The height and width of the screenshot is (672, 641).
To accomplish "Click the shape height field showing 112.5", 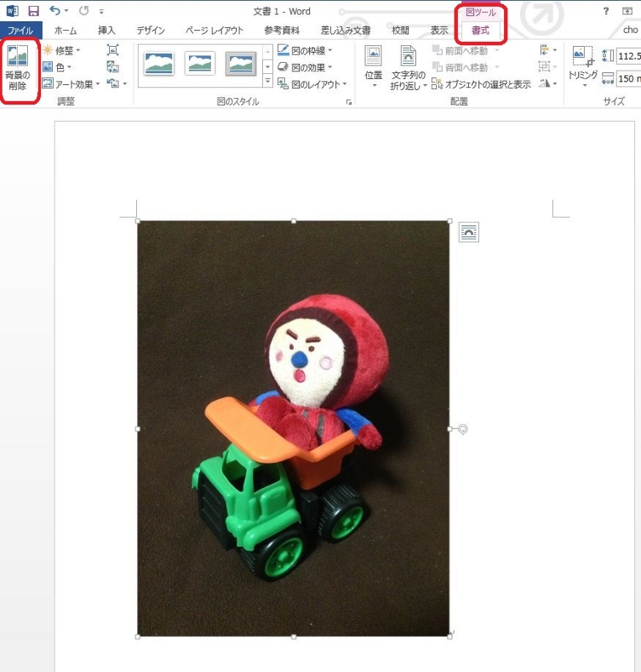I will [x=629, y=56].
